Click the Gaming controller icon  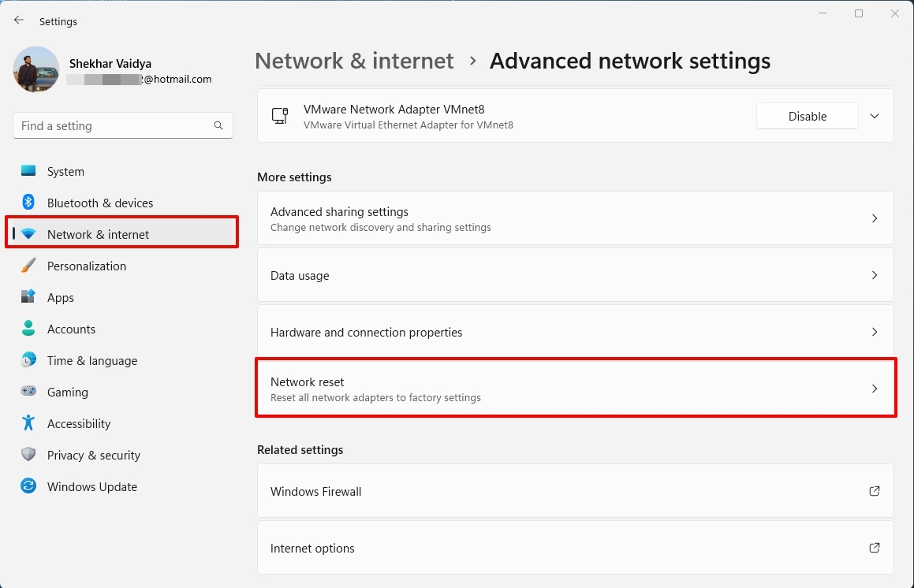[x=28, y=391]
